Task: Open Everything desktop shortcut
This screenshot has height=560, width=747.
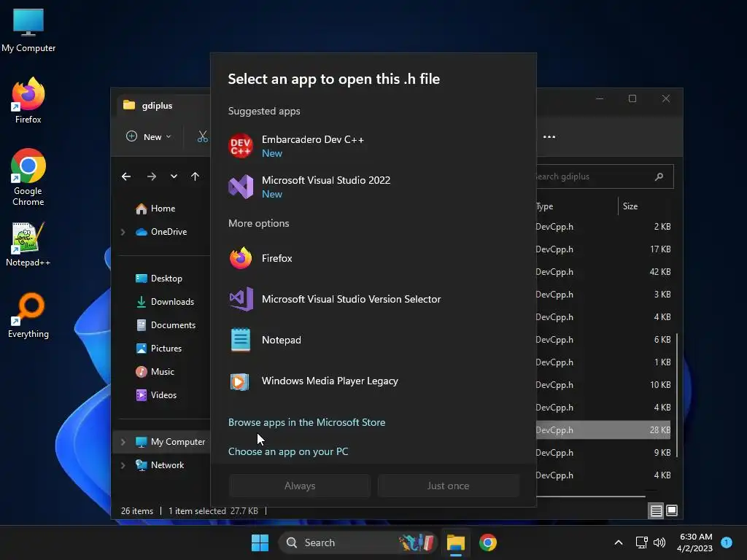Action: coord(28,316)
